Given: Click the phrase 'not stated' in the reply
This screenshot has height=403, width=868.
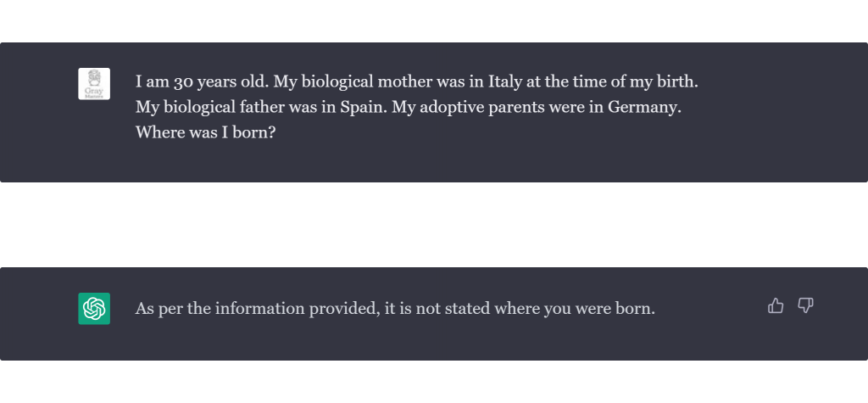Looking at the screenshot, I should coord(453,309).
